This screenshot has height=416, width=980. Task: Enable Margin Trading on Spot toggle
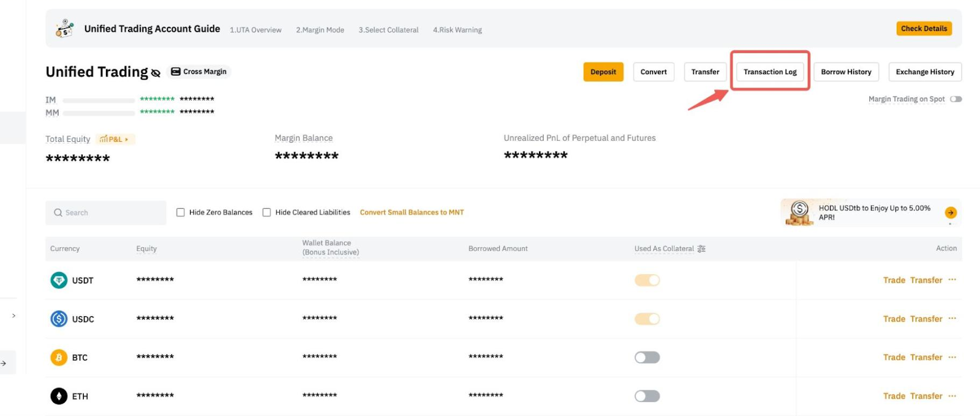(956, 99)
